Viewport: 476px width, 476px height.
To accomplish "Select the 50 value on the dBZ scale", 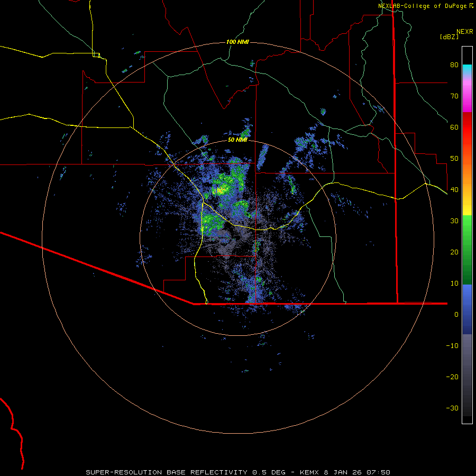I will pyautogui.click(x=454, y=159).
